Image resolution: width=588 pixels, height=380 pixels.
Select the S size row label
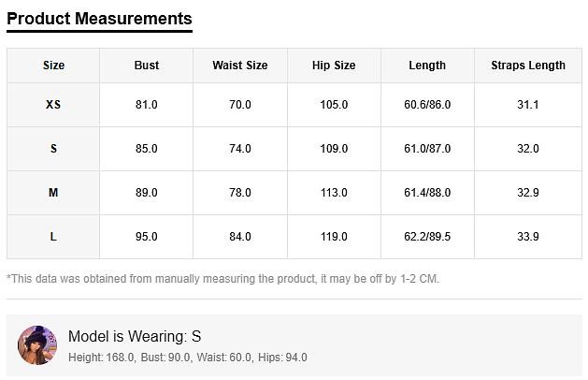click(x=53, y=149)
